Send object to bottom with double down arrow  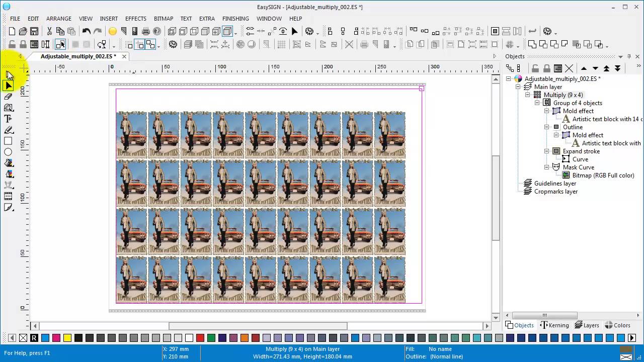tap(618, 68)
